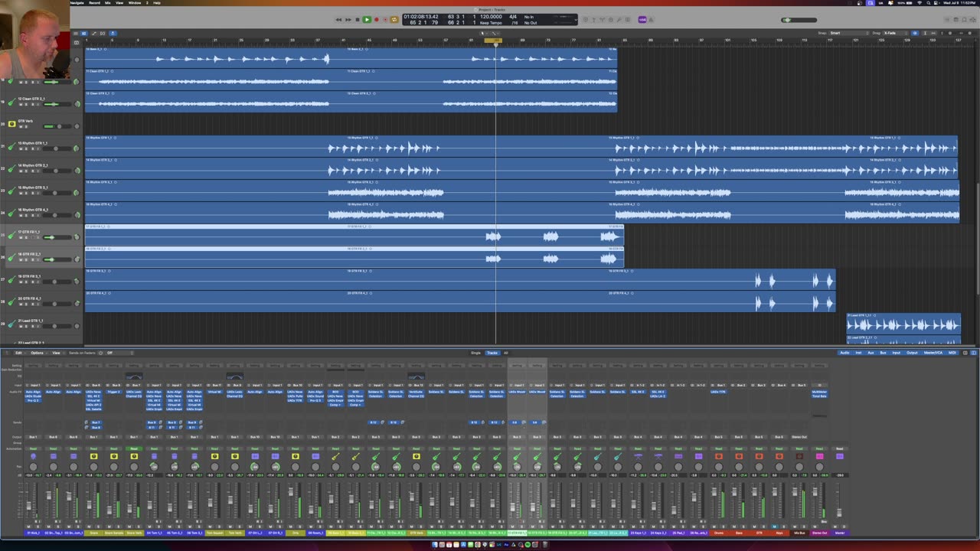Toggle the MIDI filter button in mixer
Screen dimensions: 980x551
(x=952, y=353)
